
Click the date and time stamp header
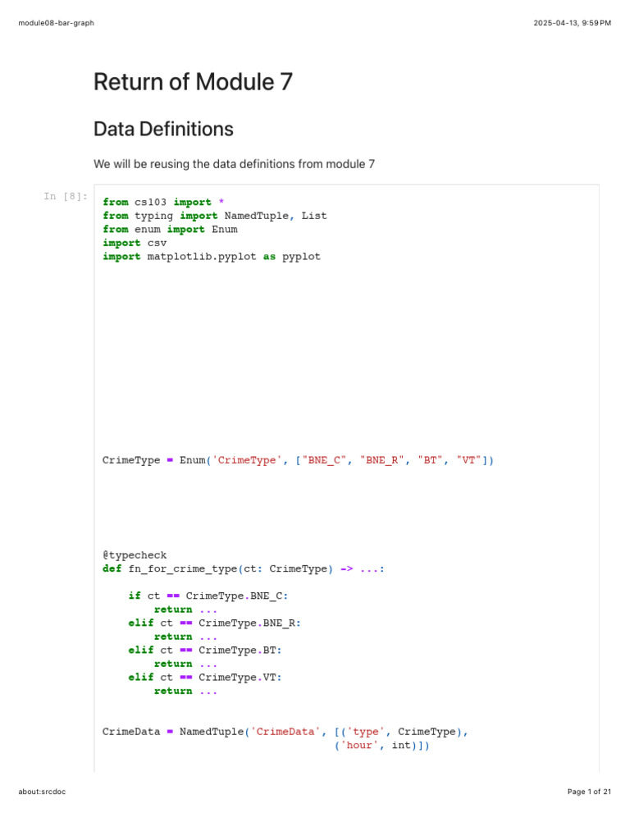point(572,23)
